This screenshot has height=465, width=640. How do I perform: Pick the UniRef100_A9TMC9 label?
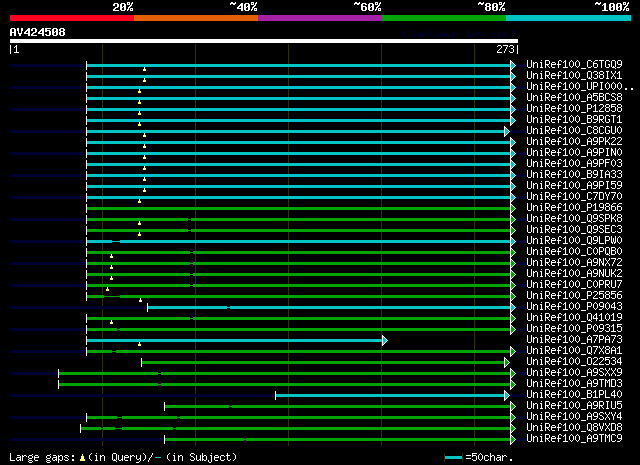(574, 439)
